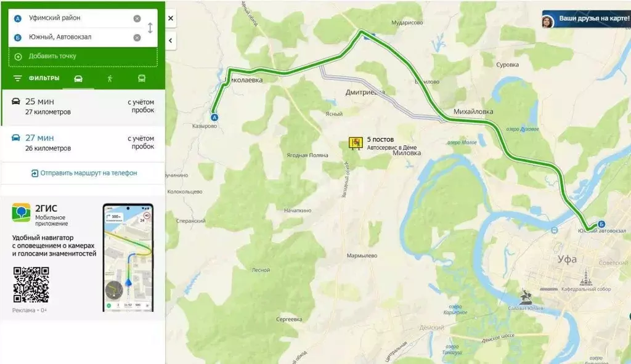Select the car route mode tab
Screen dimensions: 631x364
(x=78, y=78)
